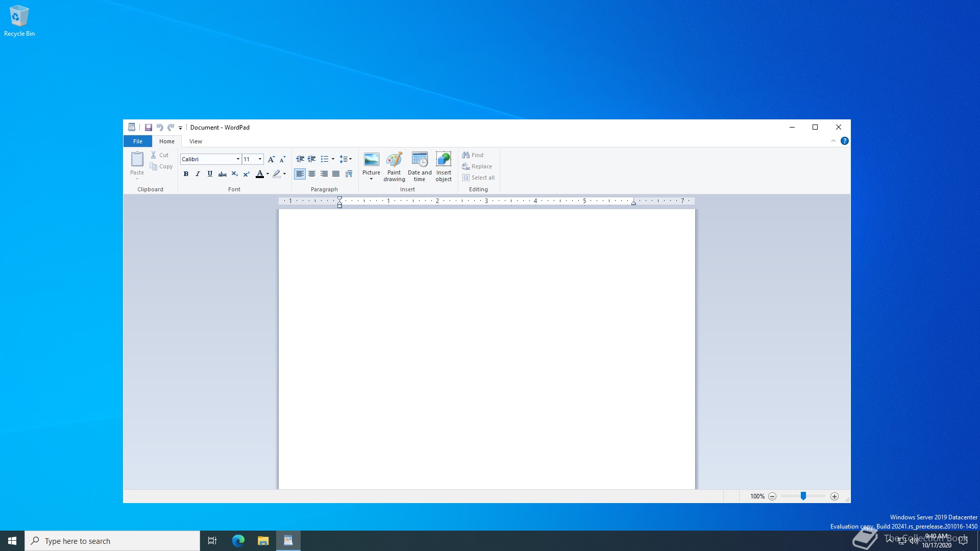Increase the paragraph indent
This screenshot has width=980, height=551.
click(311, 159)
